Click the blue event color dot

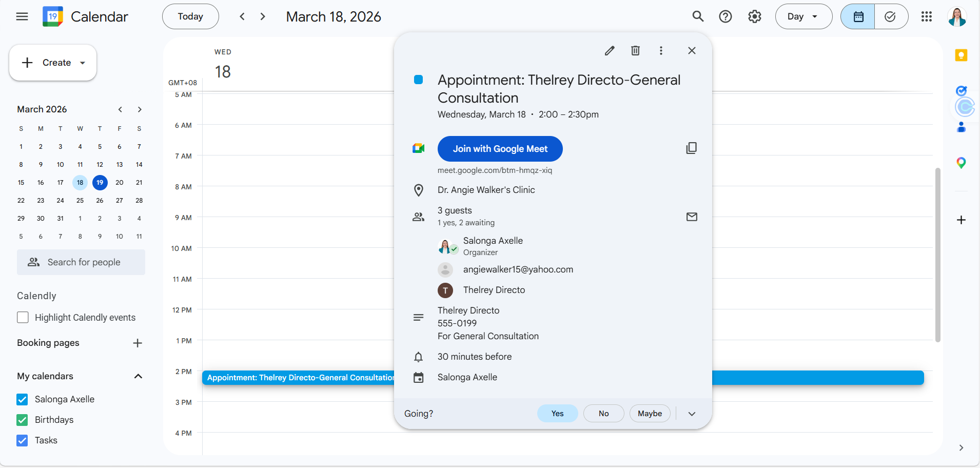[418, 80]
